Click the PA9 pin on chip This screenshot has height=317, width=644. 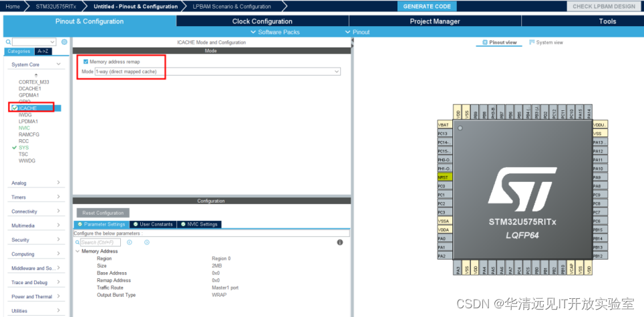pyautogui.click(x=600, y=177)
